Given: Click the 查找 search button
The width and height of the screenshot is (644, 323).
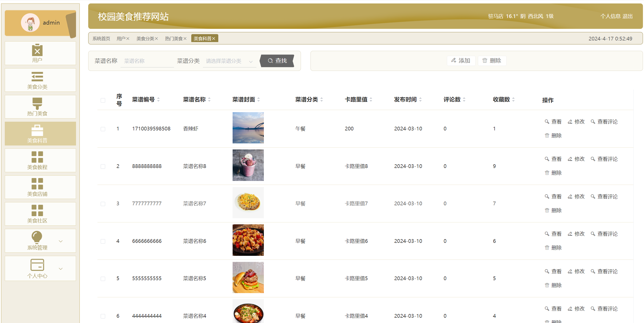Looking at the screenshot, I should [x=277, y=61].
